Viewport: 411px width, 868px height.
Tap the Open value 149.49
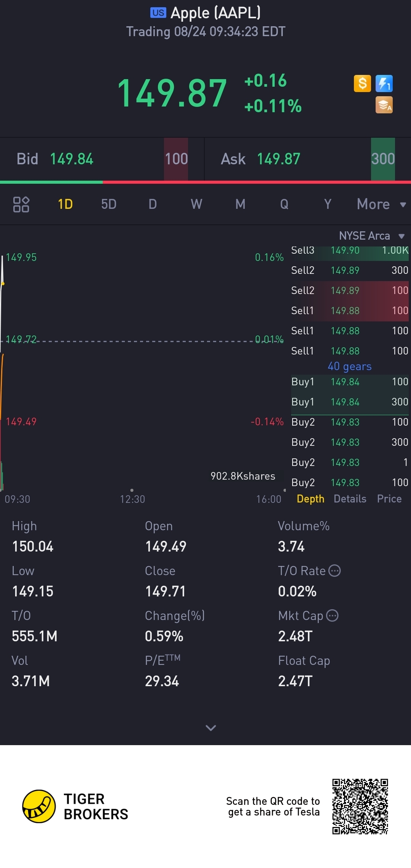pyautogui.click(x=166, y=547)
